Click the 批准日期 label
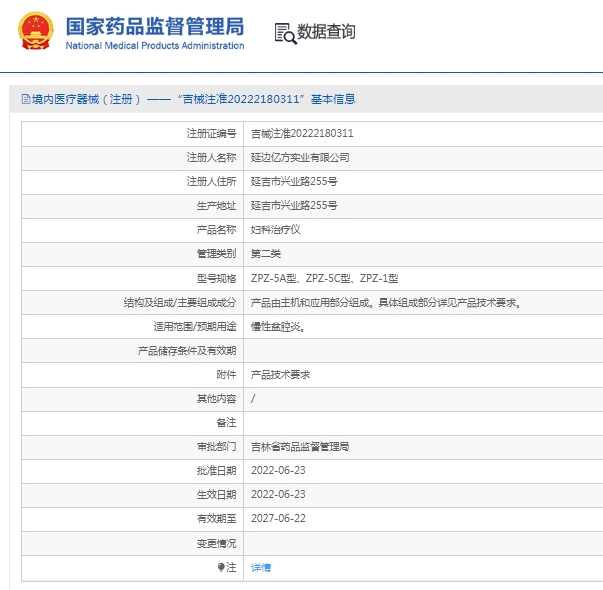603x590 pixels. [217, 470]
